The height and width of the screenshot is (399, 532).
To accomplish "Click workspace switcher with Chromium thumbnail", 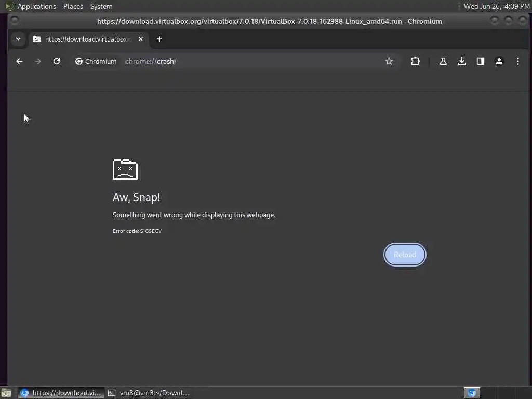I will [472, 393].
